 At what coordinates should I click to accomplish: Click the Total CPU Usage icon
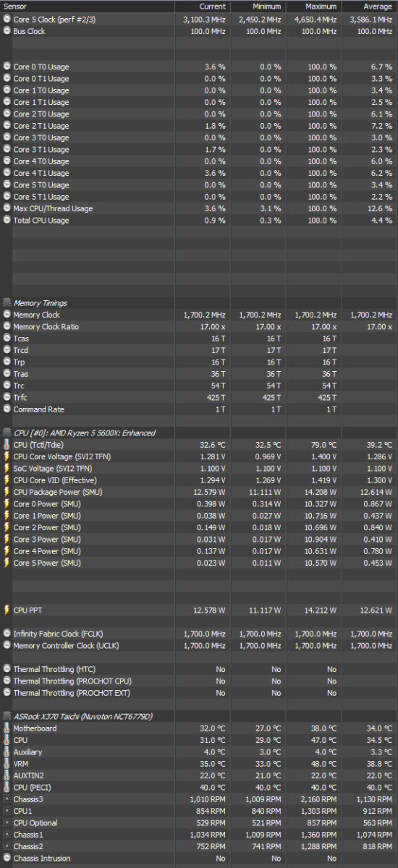click(x=7, y=220)
